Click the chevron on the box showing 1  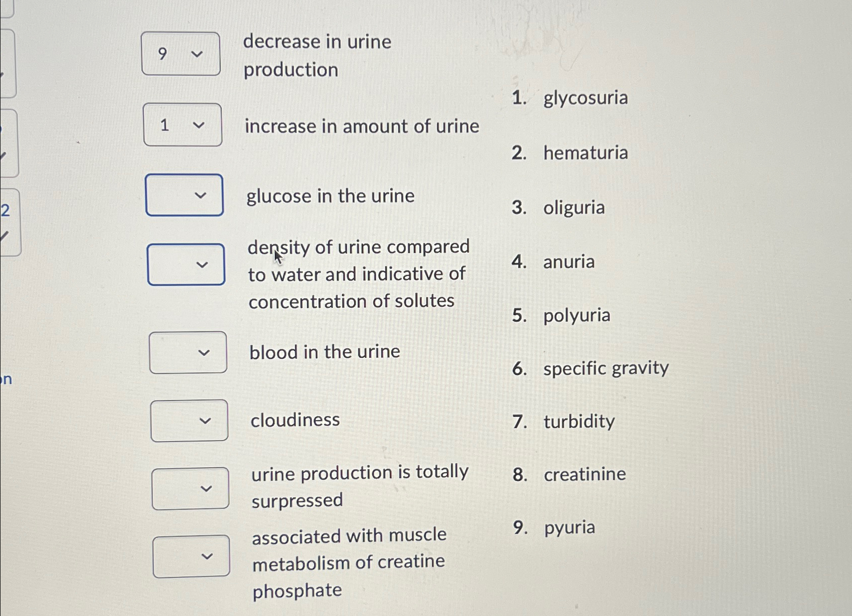coord(200,126)
